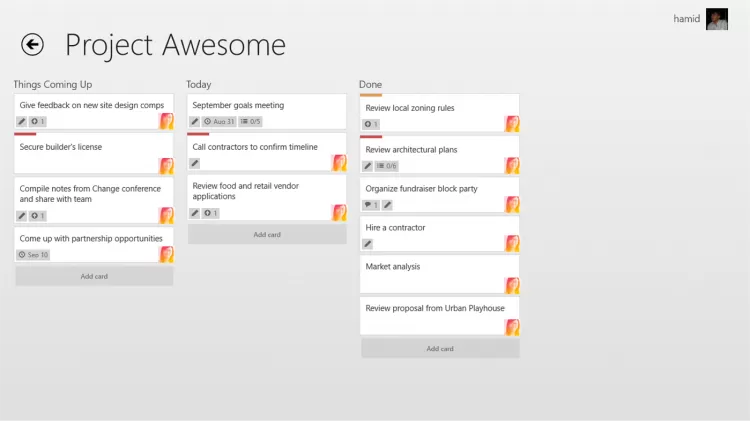
Task: Open Review local zoning rules card
Action: [440, 113]
